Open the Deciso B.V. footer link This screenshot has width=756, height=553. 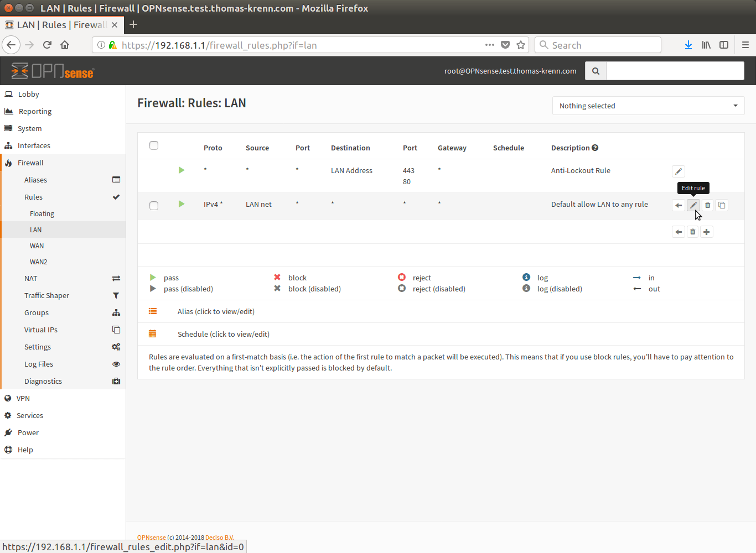[219, 538]
